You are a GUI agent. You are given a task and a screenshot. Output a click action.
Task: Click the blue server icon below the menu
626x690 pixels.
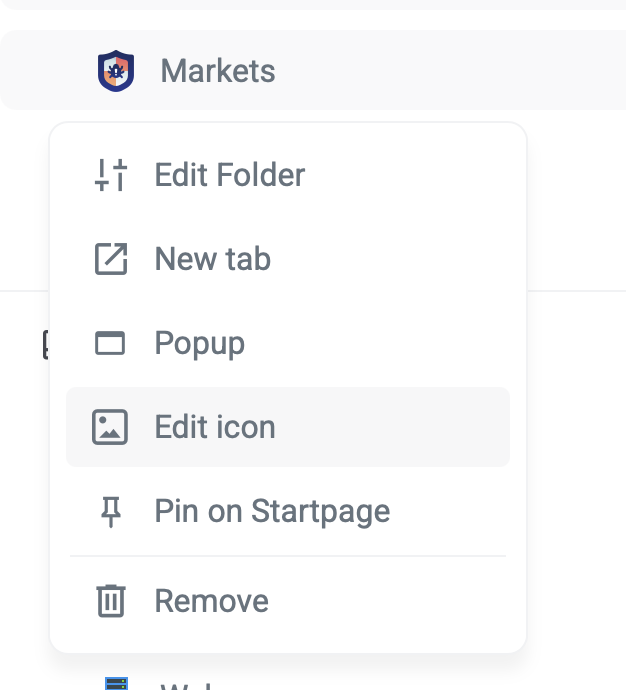click(117, 683)
